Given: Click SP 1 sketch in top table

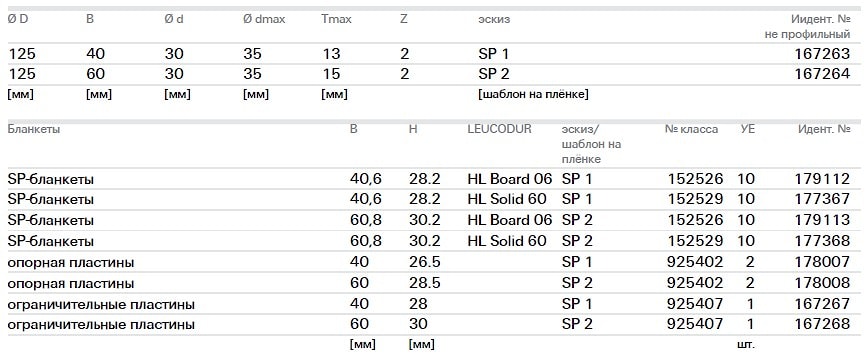Looking at the screenshot, I should pos(494,54).
